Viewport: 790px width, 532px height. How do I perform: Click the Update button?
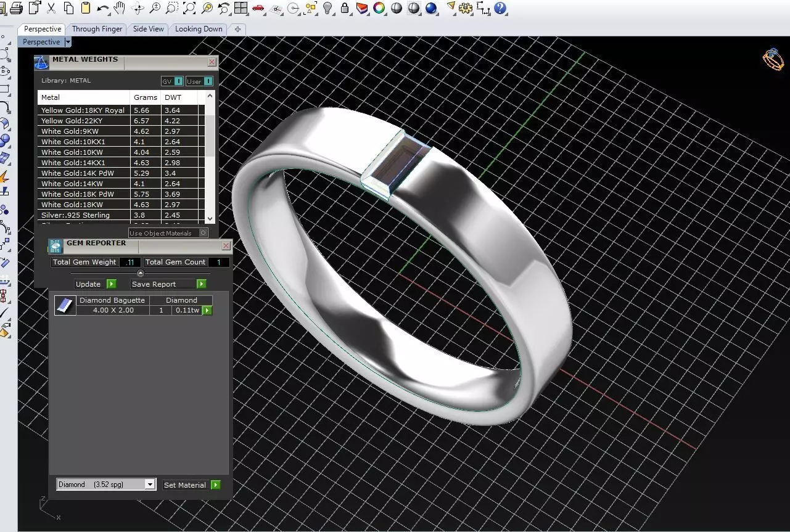tap(88, 284)
